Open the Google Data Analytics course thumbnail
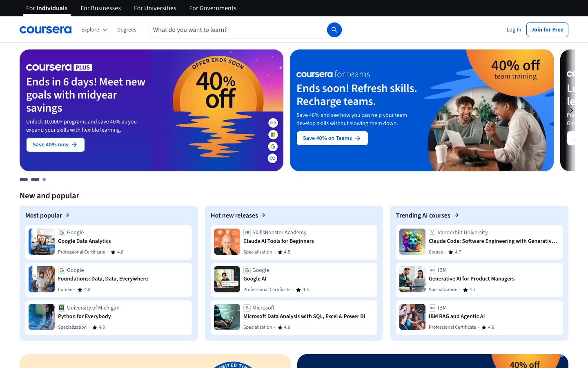The image size is (588, 368). (42, 242)
